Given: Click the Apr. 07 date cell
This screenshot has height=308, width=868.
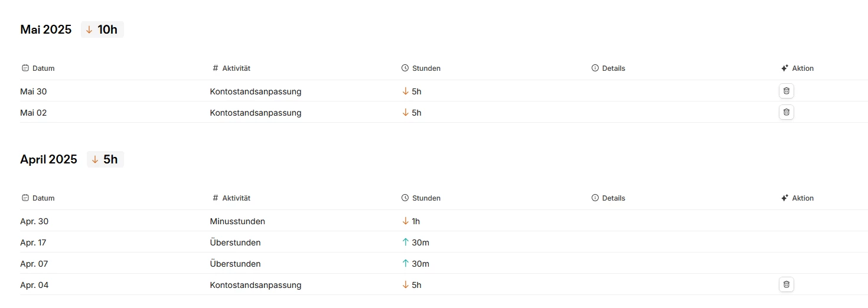Looking at the screenshot, I should tap(34, 264).
